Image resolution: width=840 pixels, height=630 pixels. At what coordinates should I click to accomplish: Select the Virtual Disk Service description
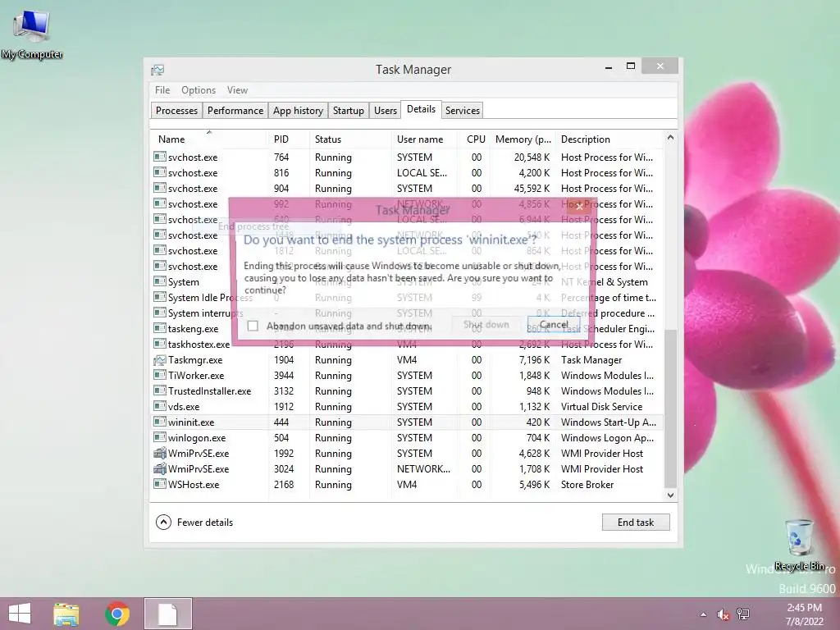[x=601, y=407]
